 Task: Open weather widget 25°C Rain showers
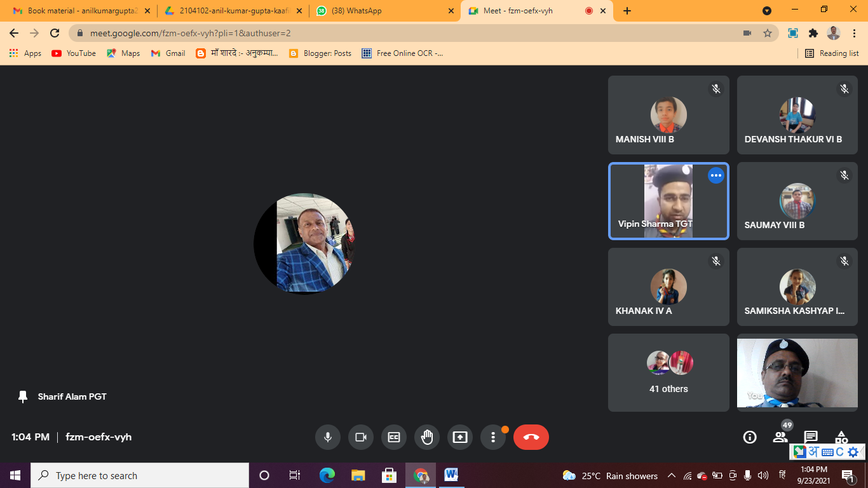610,475
